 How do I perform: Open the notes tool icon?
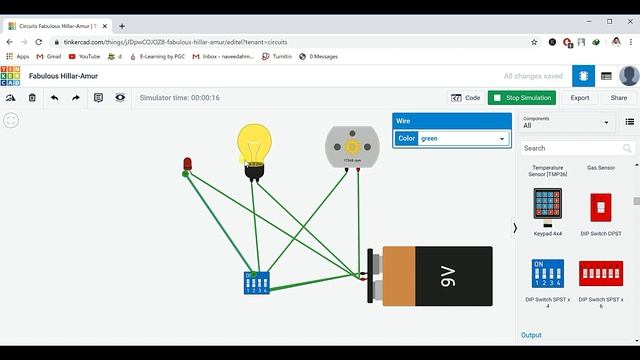[98, 98]
